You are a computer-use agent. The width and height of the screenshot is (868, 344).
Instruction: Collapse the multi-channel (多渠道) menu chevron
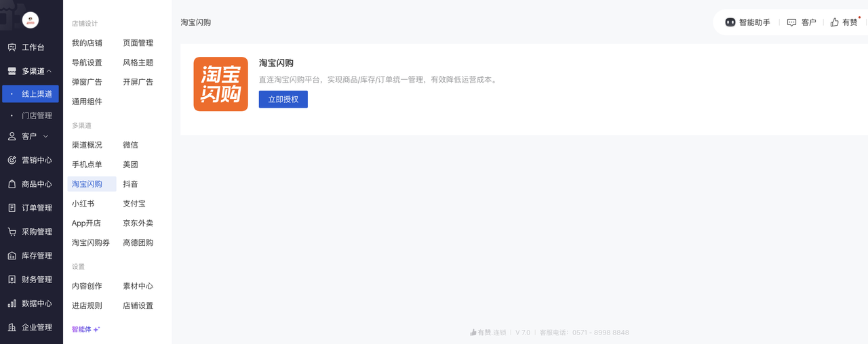[49, 71]
